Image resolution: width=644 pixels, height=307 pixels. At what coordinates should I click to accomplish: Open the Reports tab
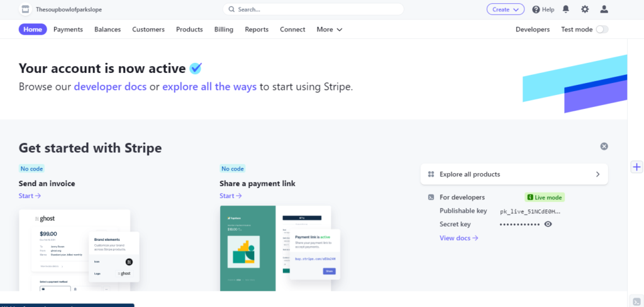(x=257, y=29)
